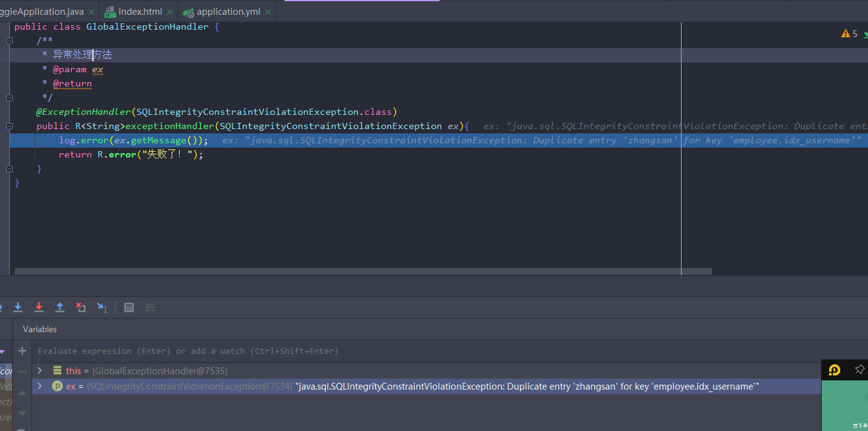Image resolution: width=868 pixels, height=431 pixels.
Task: Close the index.html tab
Action: [170, 12]
